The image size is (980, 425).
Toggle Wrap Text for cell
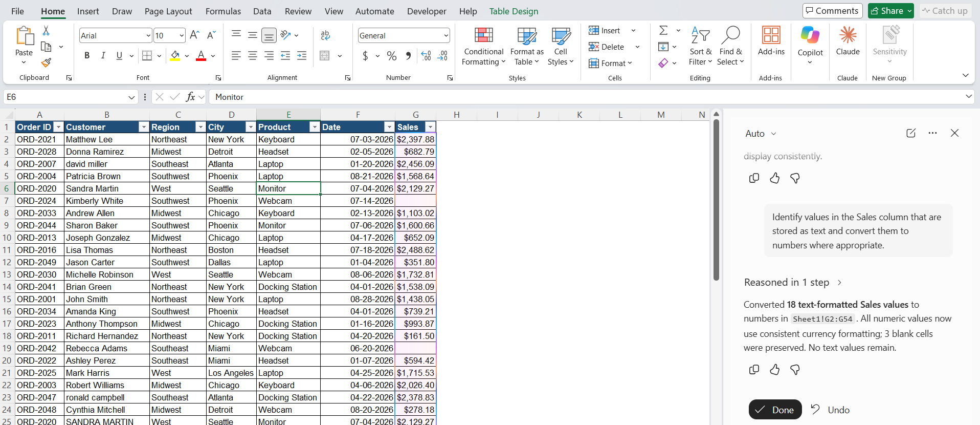325,35
